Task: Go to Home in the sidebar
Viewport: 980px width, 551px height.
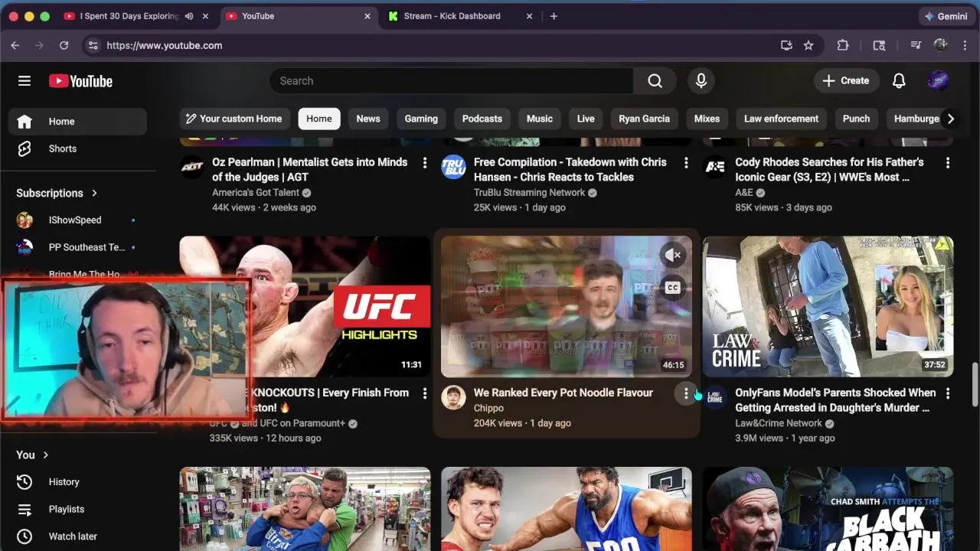Action: pyautogui.click(x=77, y=122)
